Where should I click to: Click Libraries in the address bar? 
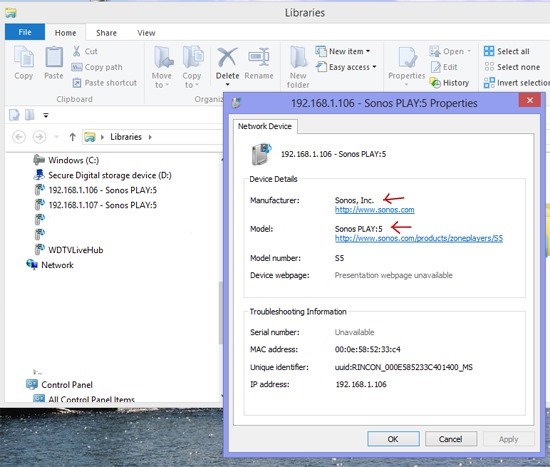pyautogui.click(x=126, y=137)
